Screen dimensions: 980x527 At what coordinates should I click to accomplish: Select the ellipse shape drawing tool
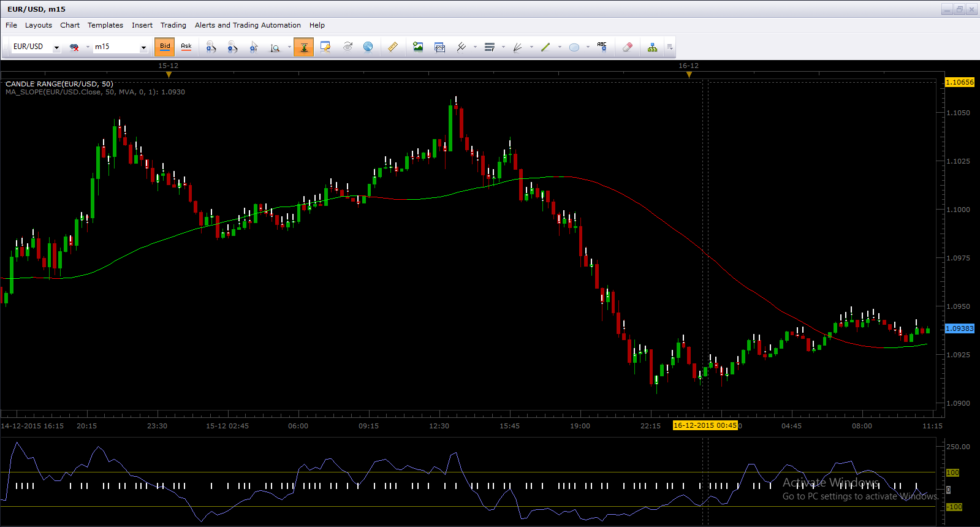pyautogui.click(x=574, y=47)
